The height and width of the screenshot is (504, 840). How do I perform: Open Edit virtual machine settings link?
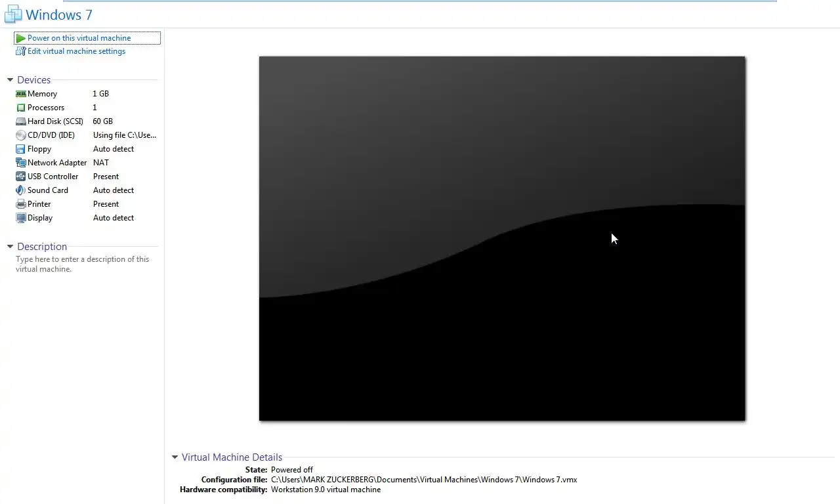[76, 51]
